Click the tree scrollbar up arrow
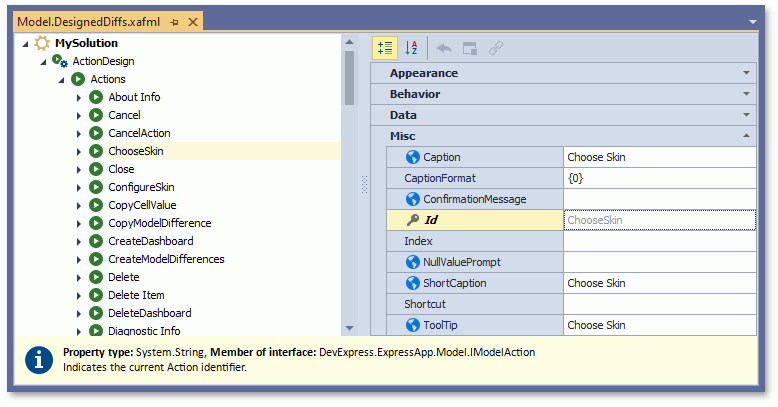This screenshot has height=407, width=778. point(349,42)
